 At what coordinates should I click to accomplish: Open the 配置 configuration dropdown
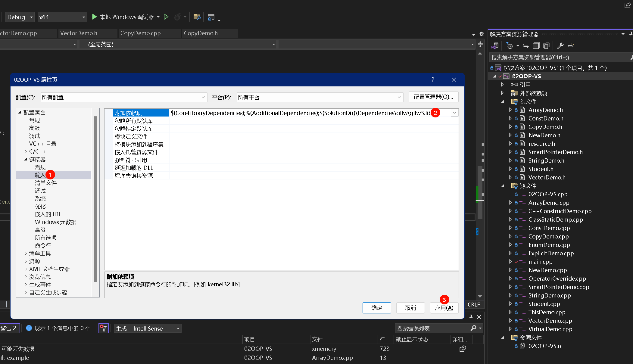click(203, 97)
